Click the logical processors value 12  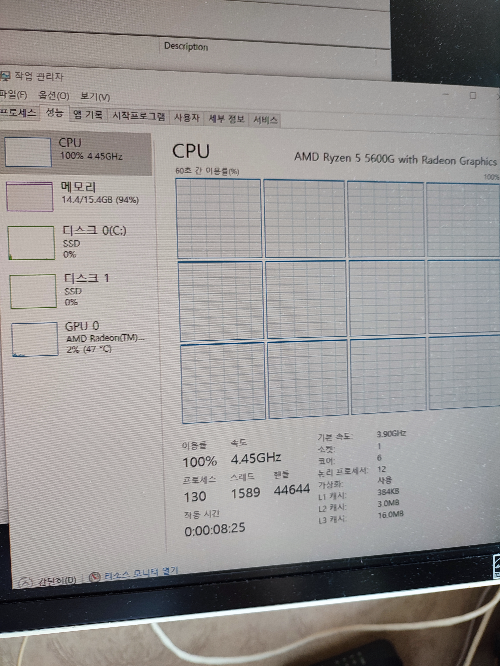point(381,469)
